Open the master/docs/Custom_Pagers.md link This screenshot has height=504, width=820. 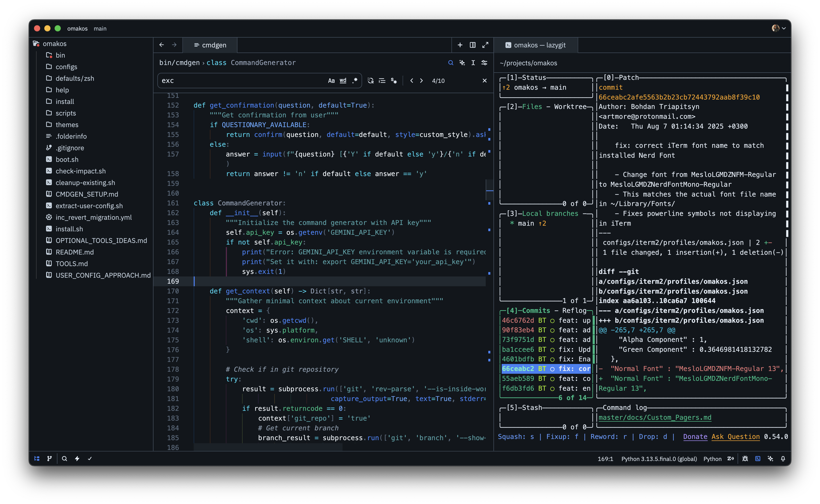655,417
